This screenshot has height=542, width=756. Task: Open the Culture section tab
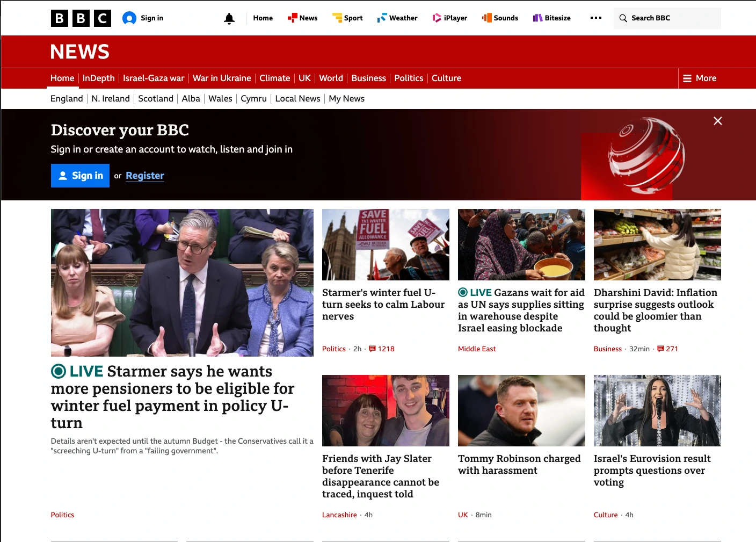pyautogui.click(x=447, y=78)
